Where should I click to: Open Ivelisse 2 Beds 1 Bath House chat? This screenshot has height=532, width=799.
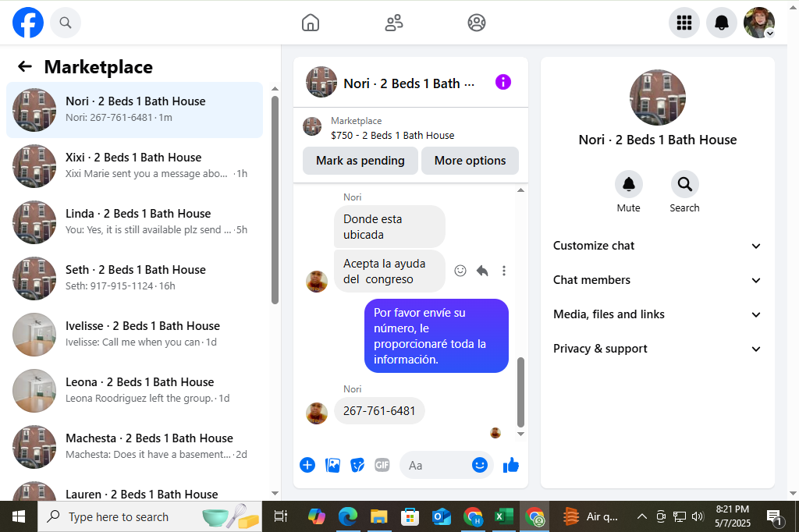coord(134,334)
